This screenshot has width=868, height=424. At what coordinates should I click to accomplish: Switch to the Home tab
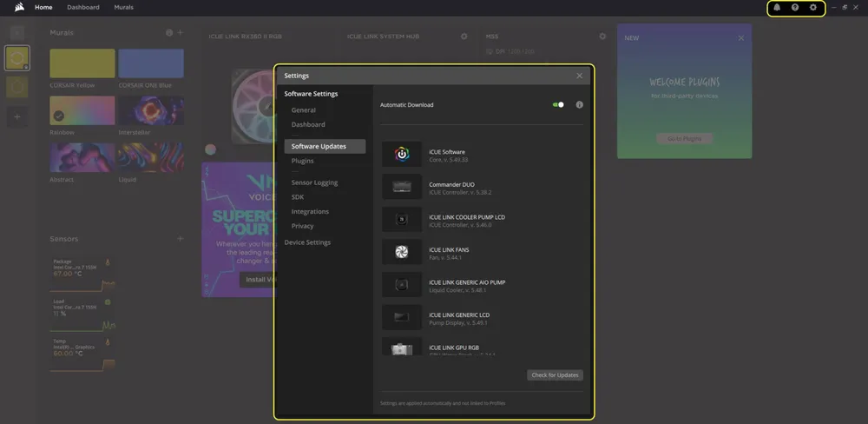tap(43, 8)
